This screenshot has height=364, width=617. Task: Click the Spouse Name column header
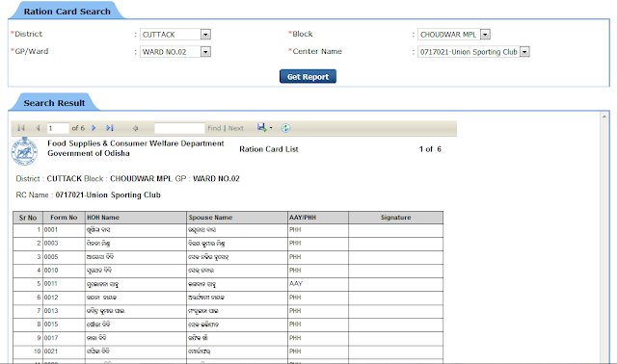[x=237, y=218]
